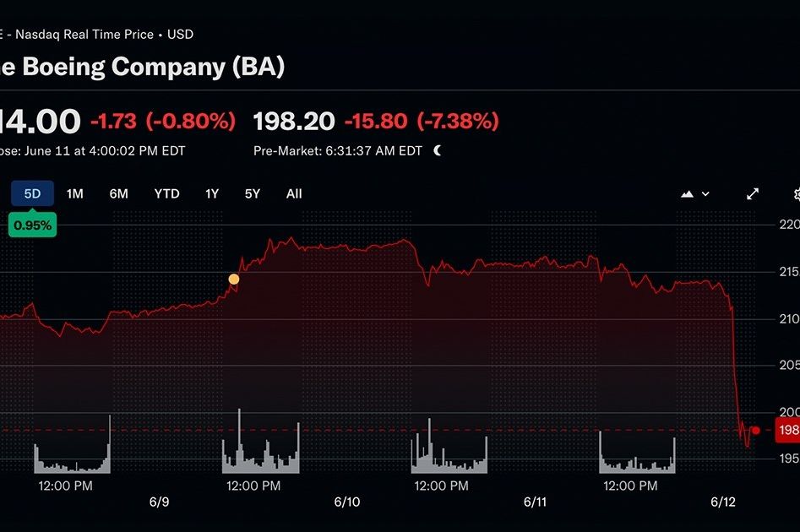This screenshot has height=532, width=800.
Task: Open the chart type dropdown
Action: [694, 194]
